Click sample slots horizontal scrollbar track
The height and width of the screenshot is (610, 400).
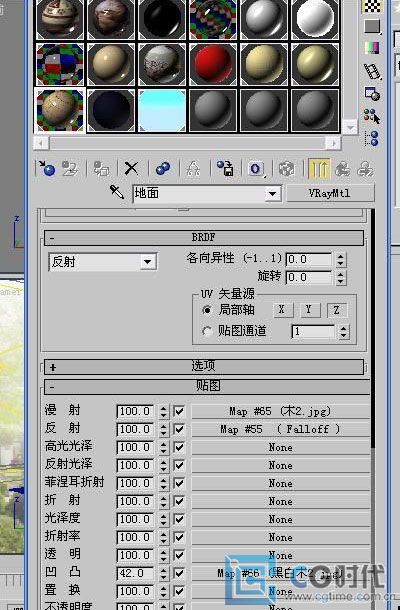[186, 143]
